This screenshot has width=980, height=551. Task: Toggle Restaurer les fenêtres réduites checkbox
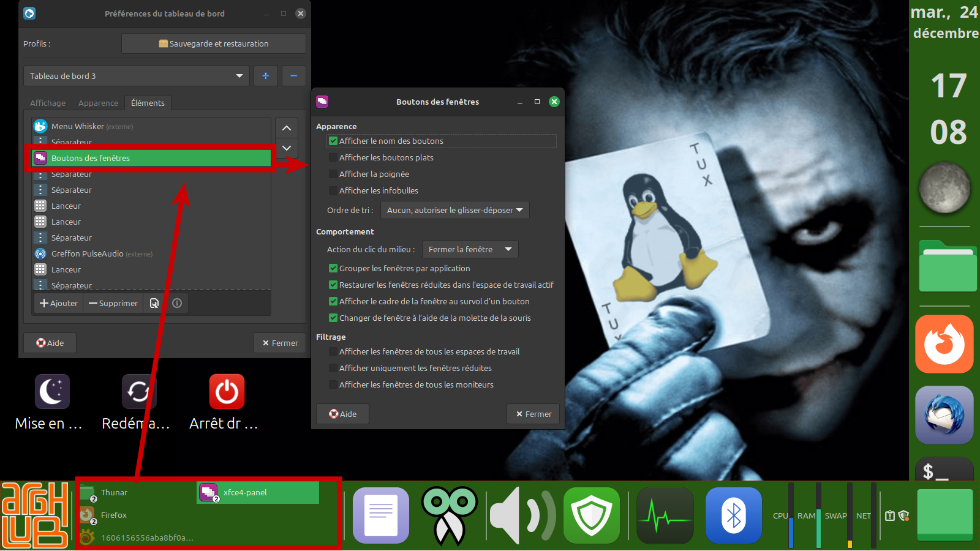coord(333,285)
